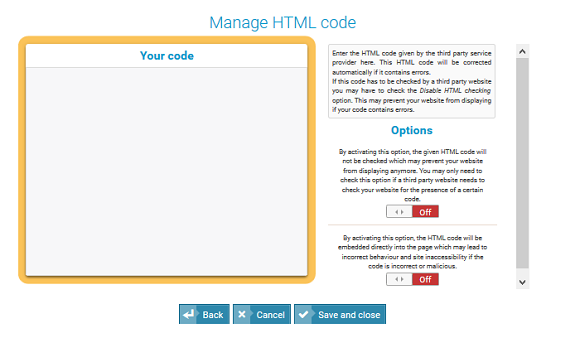Click the 'given HTML code will not be checked' description
The image size is (580, 362).
[412, 175]
